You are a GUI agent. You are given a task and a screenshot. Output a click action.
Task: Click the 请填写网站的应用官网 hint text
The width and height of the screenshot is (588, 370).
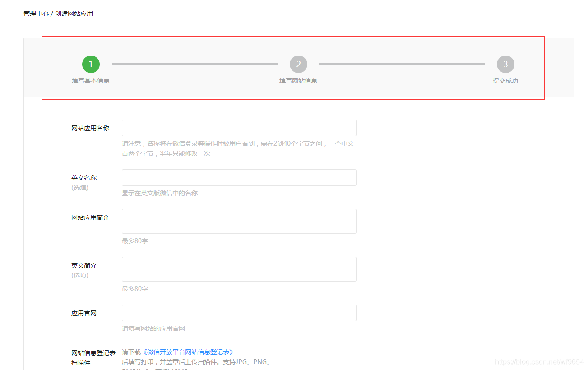(153, 328)
